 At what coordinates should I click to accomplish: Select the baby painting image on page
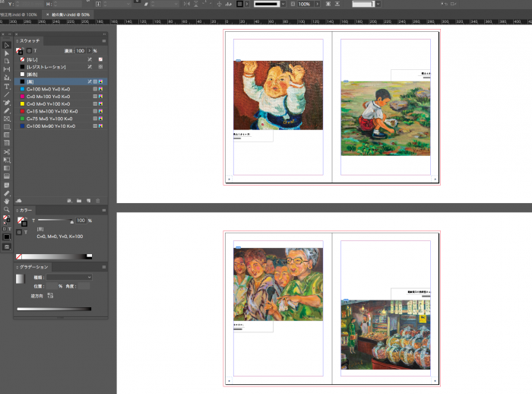point(278,95)
